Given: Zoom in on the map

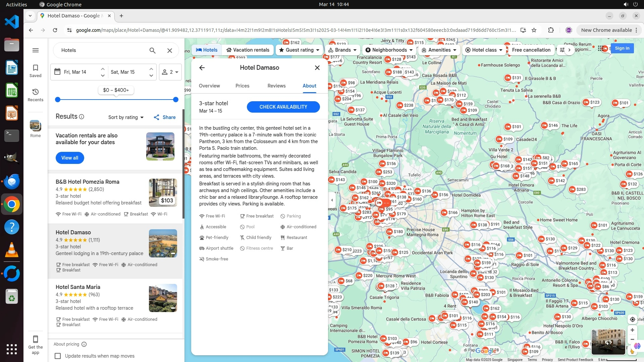Looking at the screenshot, I should coord(632,330).
